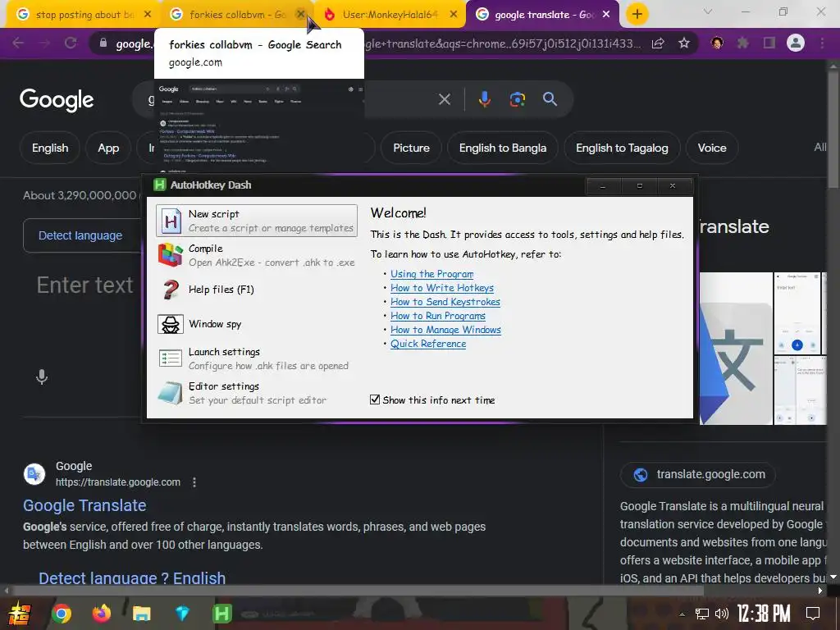The width and height of the screenshot is (840, 630).
Task: Open New script in AutoHotkey Dash
Action: click(x=257, y=221)
